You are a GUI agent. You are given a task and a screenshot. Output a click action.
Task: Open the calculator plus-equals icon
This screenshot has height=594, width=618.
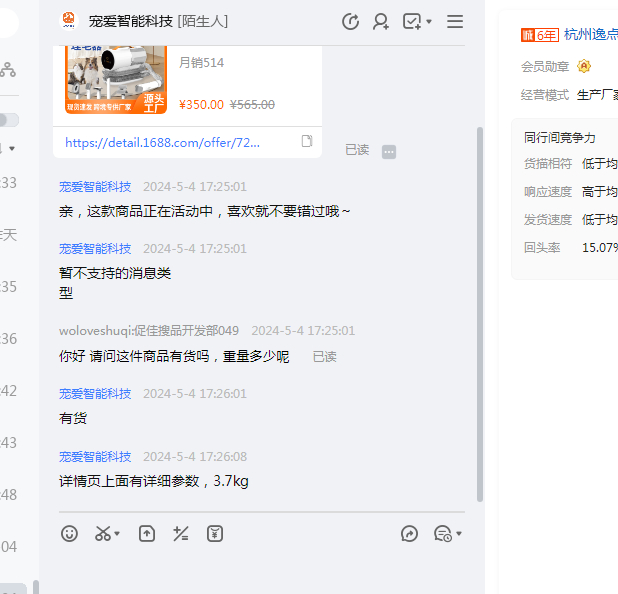point(181,534)
